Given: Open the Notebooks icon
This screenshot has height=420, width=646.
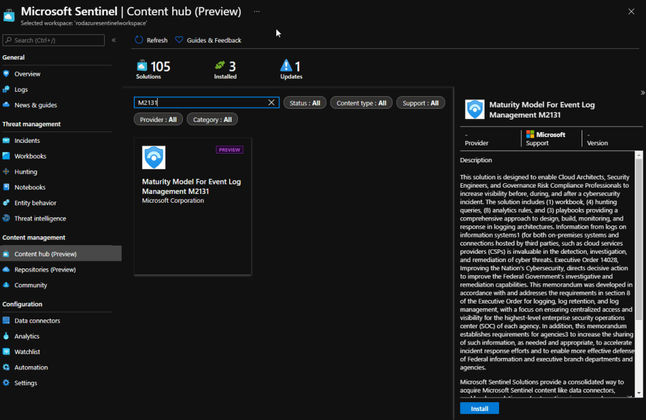Looking at the screenshot, I should 6,187.
